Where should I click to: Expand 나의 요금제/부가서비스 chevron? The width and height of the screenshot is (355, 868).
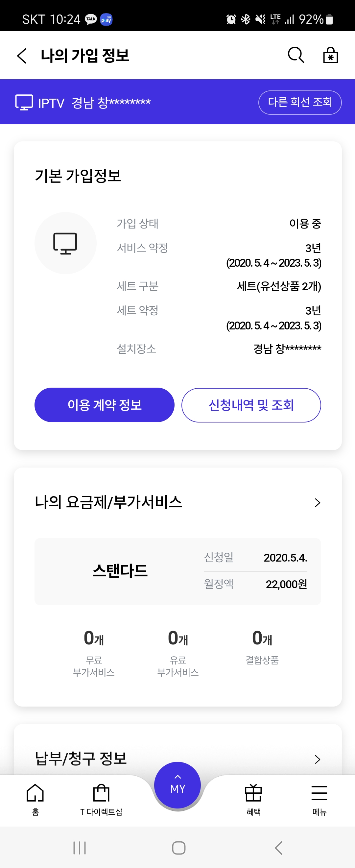click(x=317, y=503)
